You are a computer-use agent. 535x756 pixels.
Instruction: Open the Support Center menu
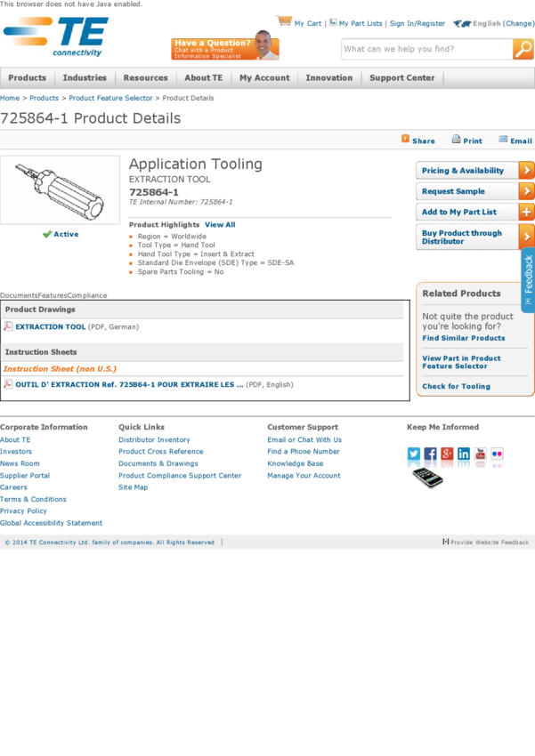(x=401, y=78)
